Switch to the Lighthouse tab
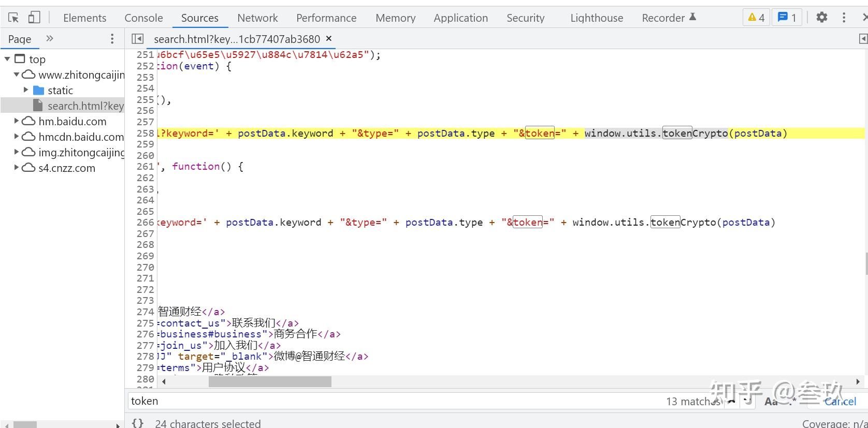The image size is (868, 428). pos(597,18)
